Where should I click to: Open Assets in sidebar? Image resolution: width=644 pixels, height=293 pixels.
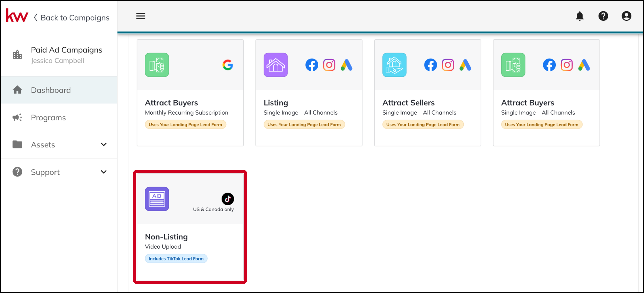(x=59, y=145)
